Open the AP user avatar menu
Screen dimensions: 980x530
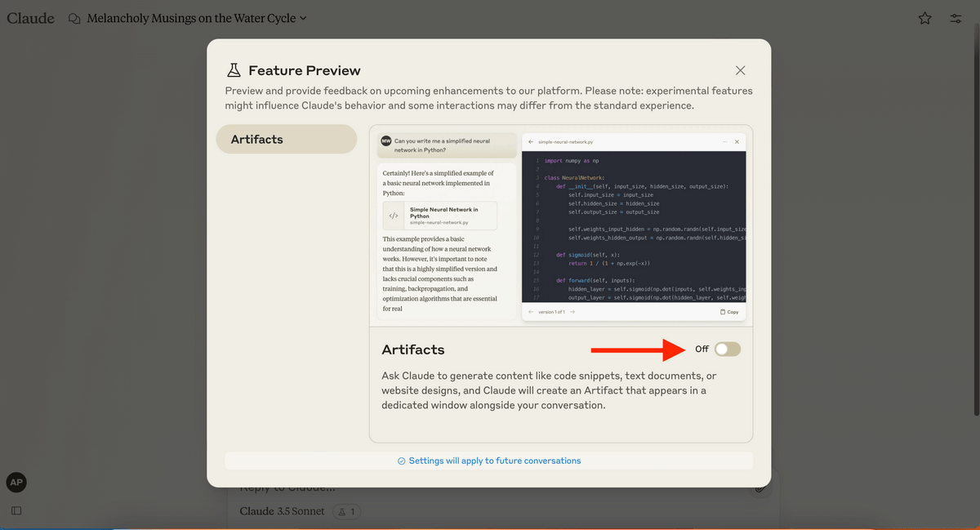click(16, 482)
